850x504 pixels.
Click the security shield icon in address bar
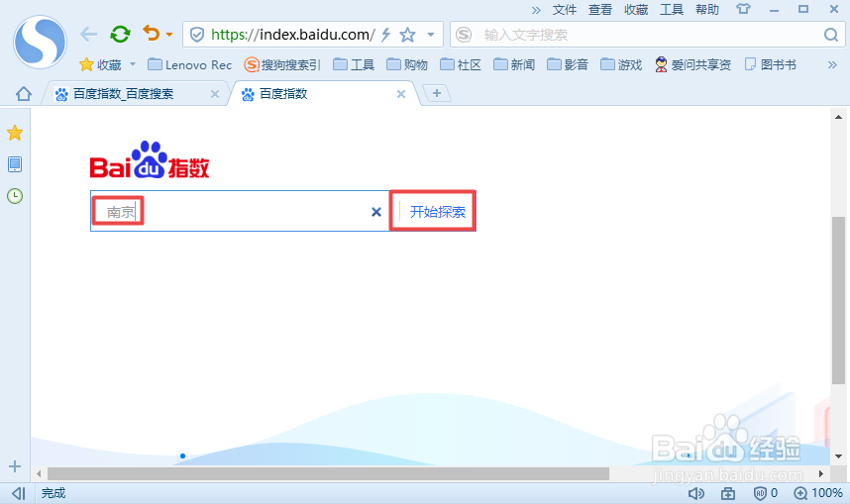pos(197,36)
